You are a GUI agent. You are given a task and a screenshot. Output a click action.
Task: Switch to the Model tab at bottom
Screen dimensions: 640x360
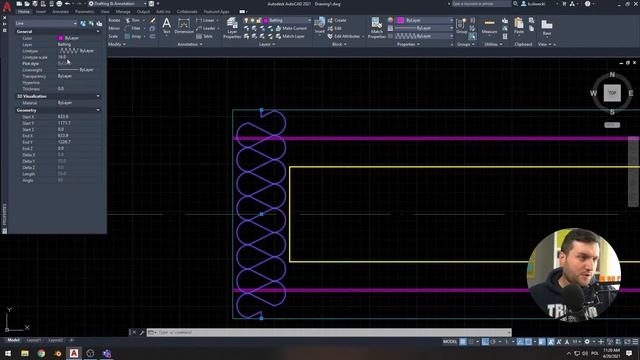pyautogui.click(x=13, y=340)
